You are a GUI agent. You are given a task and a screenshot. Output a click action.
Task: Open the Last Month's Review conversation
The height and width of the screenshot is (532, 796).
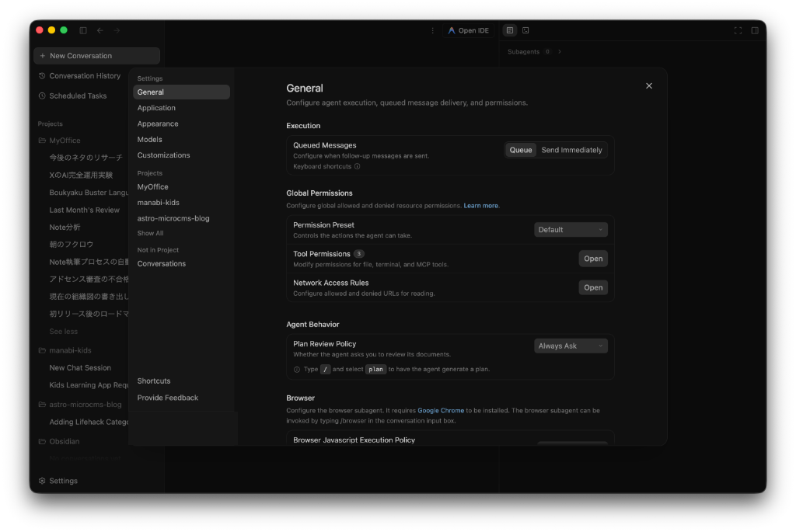click(x=84, y=210)
